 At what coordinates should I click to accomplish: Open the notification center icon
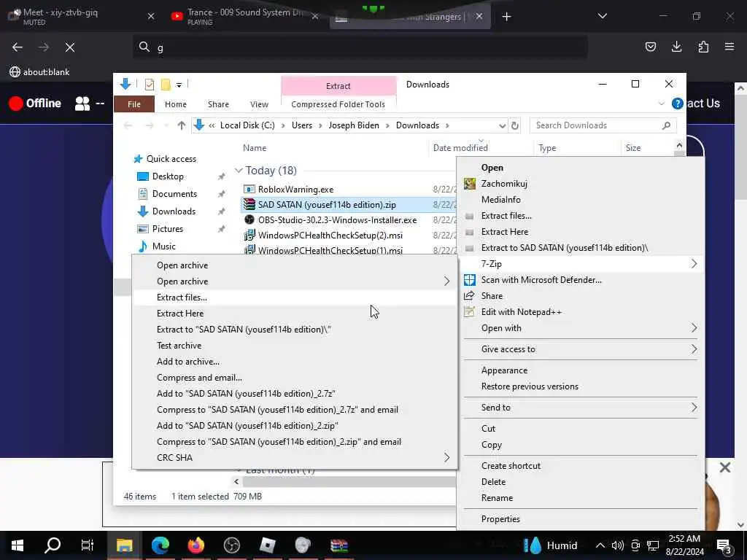pyautogui.click(x=724, y=545)
